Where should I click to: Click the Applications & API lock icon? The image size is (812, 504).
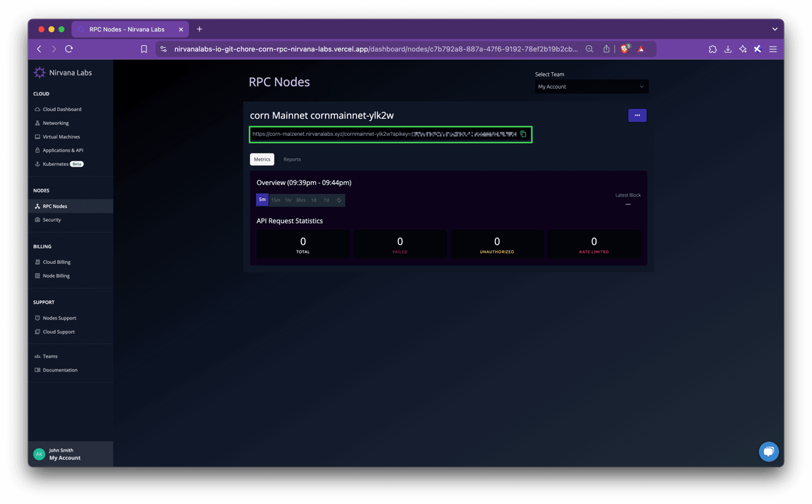pos(37,150)
